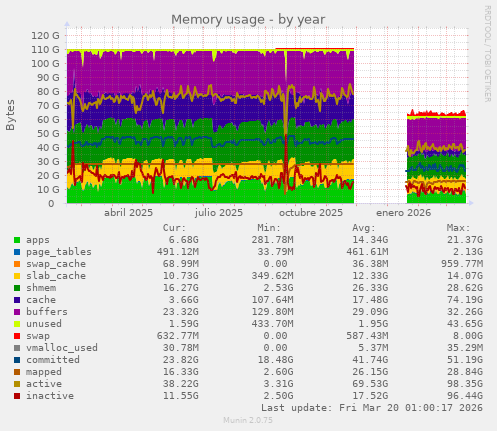Click the 'page_tables' legend label
Screen dimensions: 497x431
pos(59,252)
